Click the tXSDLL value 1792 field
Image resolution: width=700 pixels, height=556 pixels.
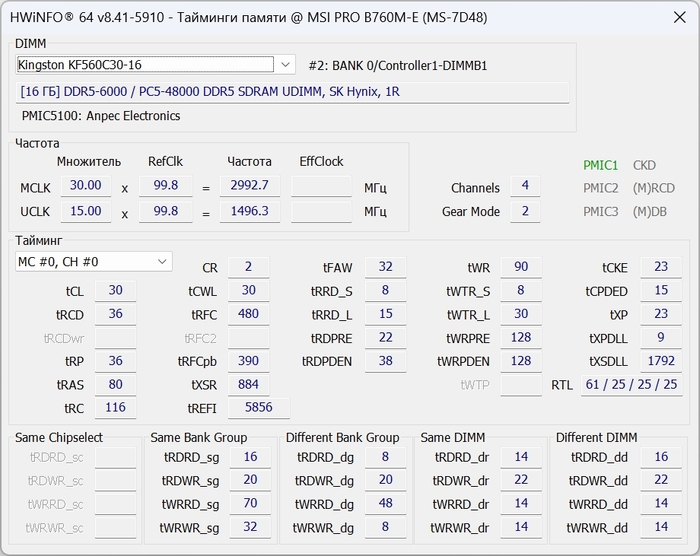(x=661, y=361)
